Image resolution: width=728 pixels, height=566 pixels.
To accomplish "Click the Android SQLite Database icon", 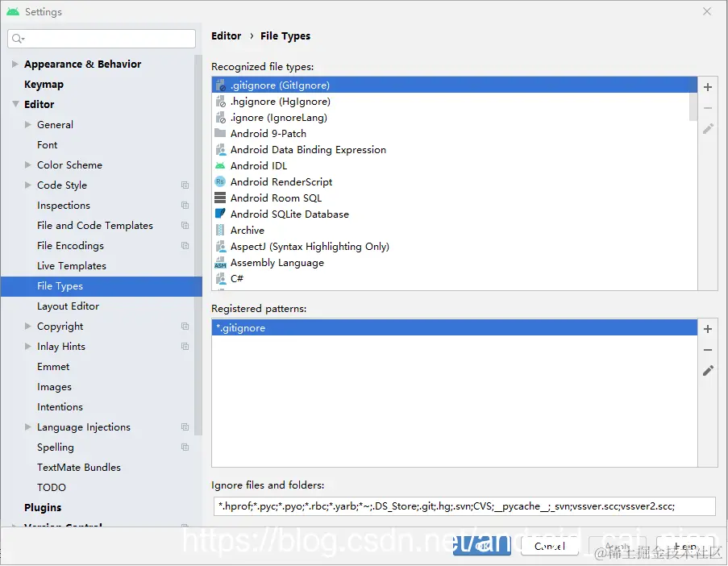I will [220, 214].
